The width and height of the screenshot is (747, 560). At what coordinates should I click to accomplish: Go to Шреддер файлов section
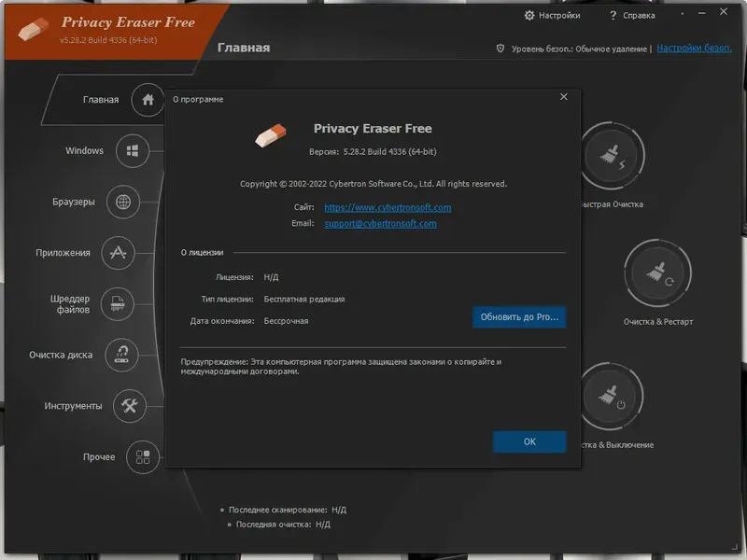[x=70, y=304]
